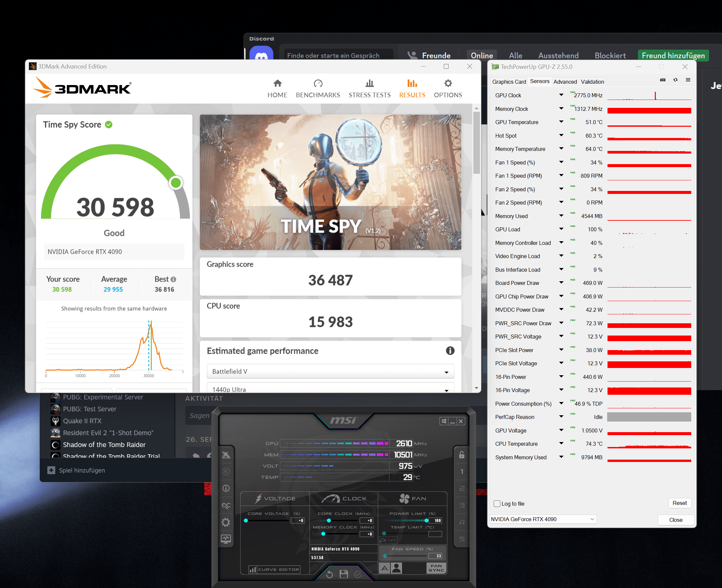Select the Online tab in Discord
The height and width of the screenshot is (588, 722).
tap(481, 55)
